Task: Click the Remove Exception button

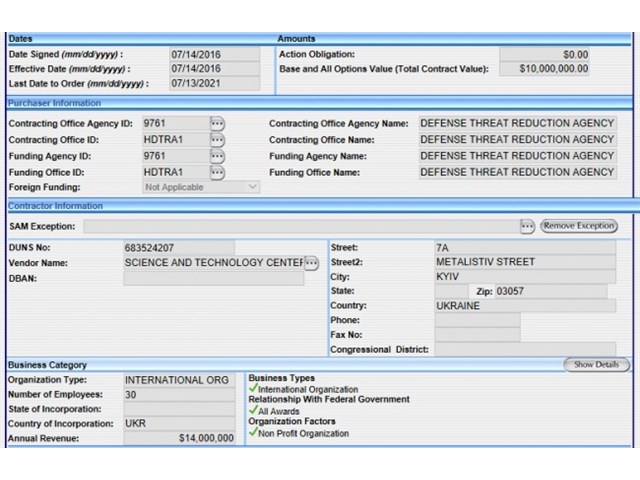Action: (x=579, y=226)
